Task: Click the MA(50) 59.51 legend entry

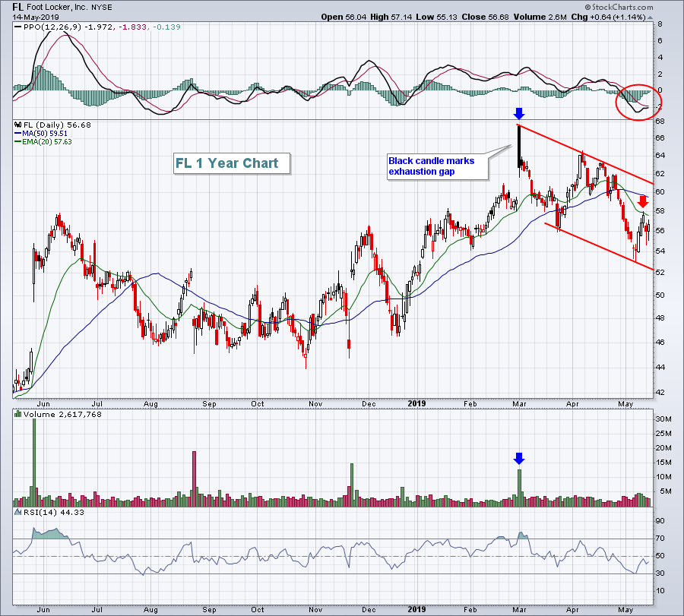Action: pyautogui.click(x=45, y=134)
